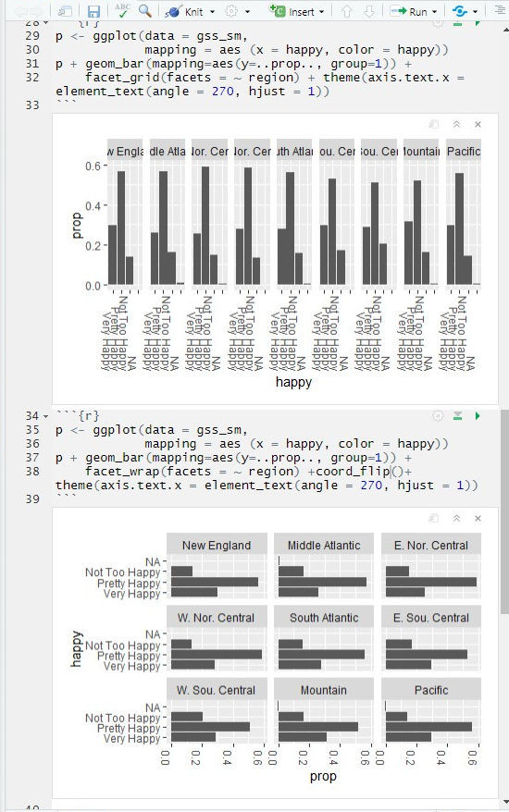The width and height of the screenshot is (509, 812).
Task: Collapse the first plot output
Action: (x=456, y=124)
